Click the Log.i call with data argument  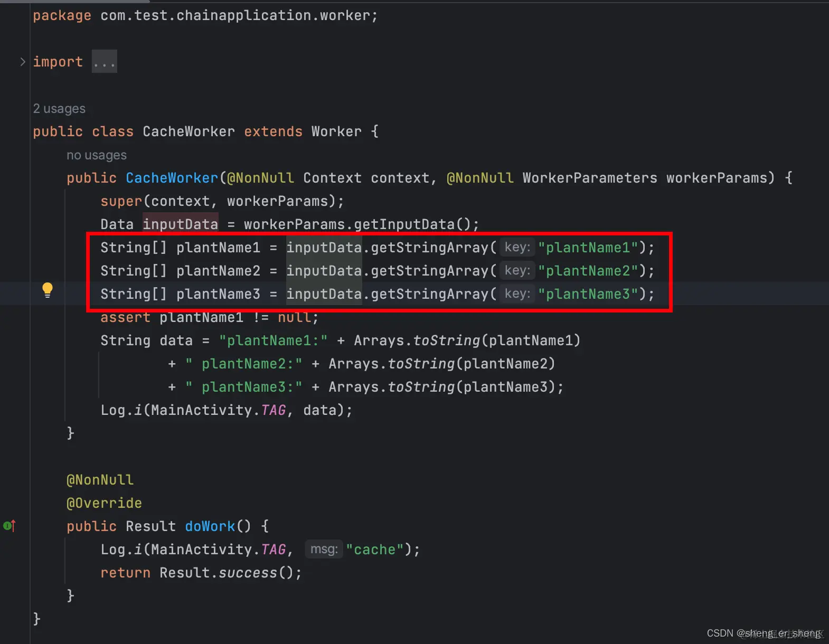point(227,410)
